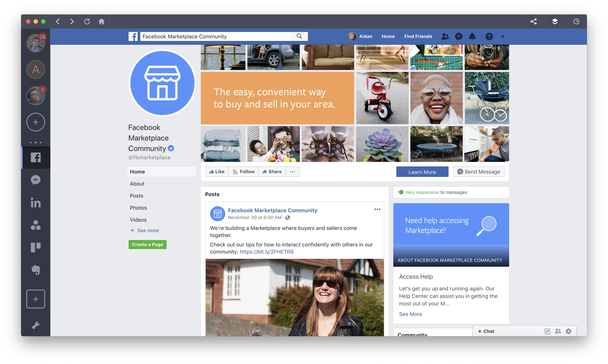608x364 pixels.
Task: Switch to account avatar with 3 badge
Action: pos(36,96)
